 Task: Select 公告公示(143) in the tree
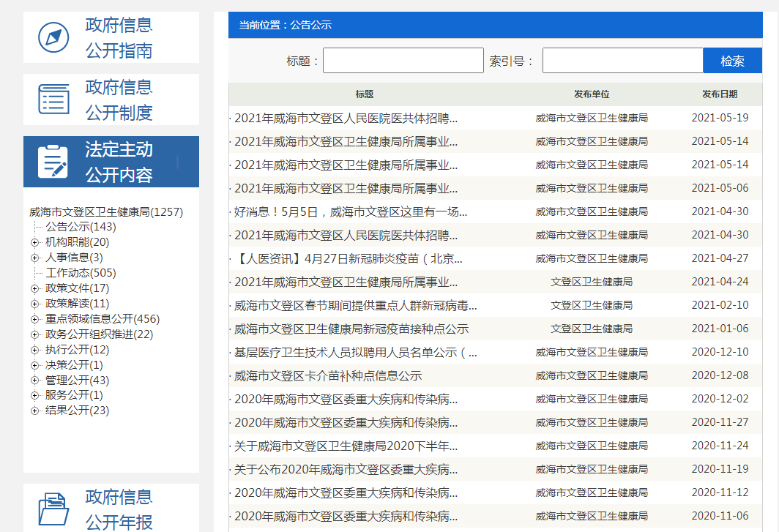coord(81,227)
